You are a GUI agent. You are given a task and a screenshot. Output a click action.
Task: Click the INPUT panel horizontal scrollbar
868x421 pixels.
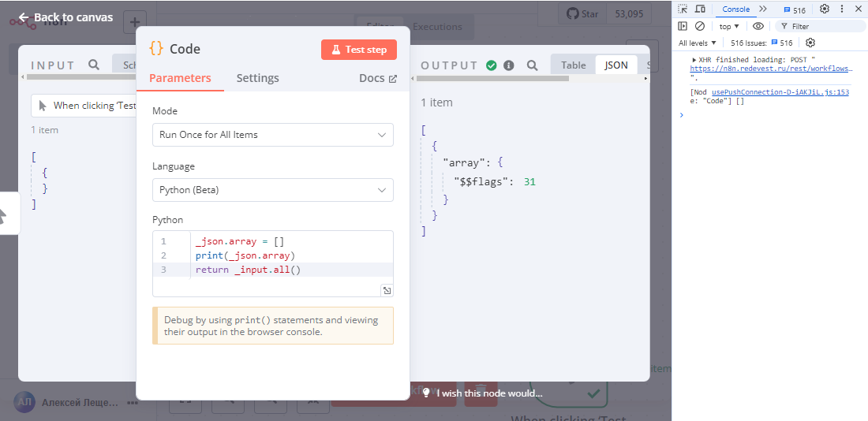point(79,76)
